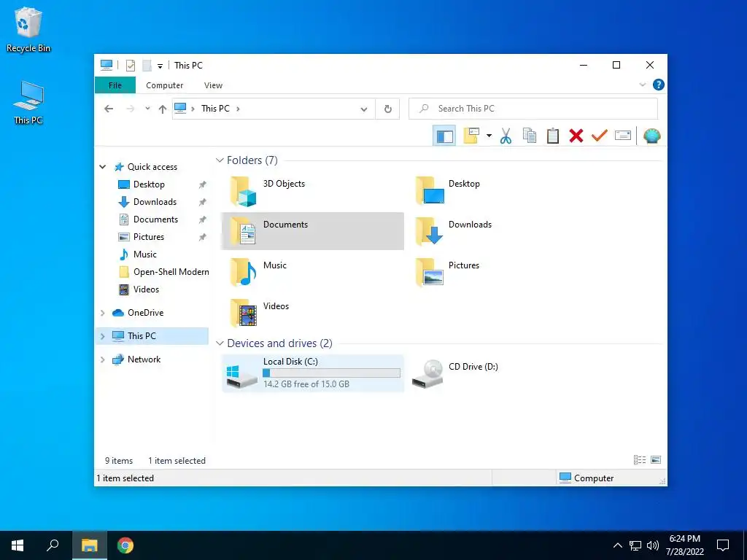Image resolution: width=747 pixels, height=560 pixels.
Task: Select the Documents folder in main pane
Action: [312, 231]
